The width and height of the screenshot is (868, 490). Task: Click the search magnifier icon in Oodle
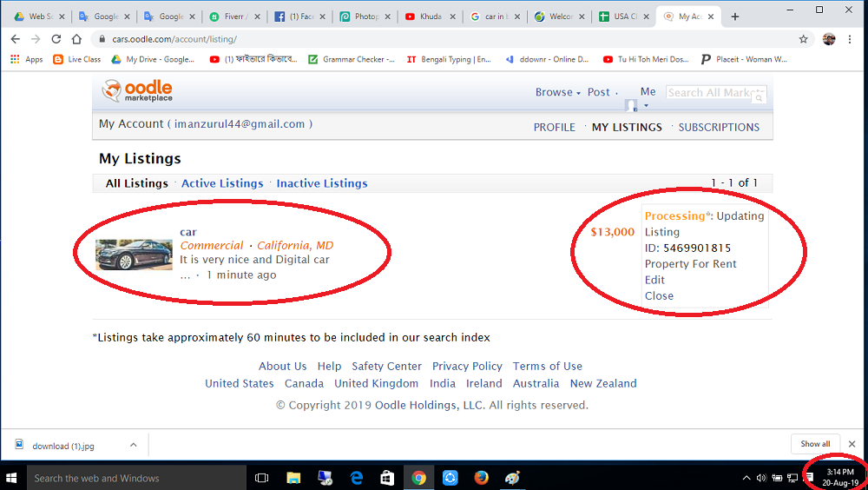click(x=759, y=97)
